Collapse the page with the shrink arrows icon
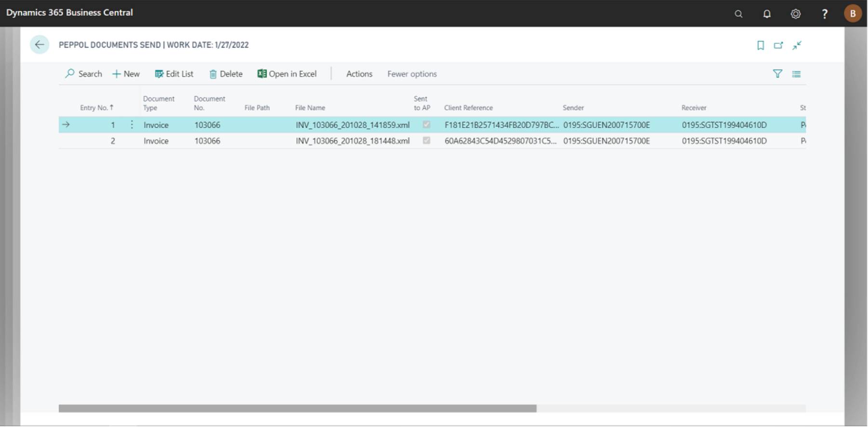 coord(797,45)
